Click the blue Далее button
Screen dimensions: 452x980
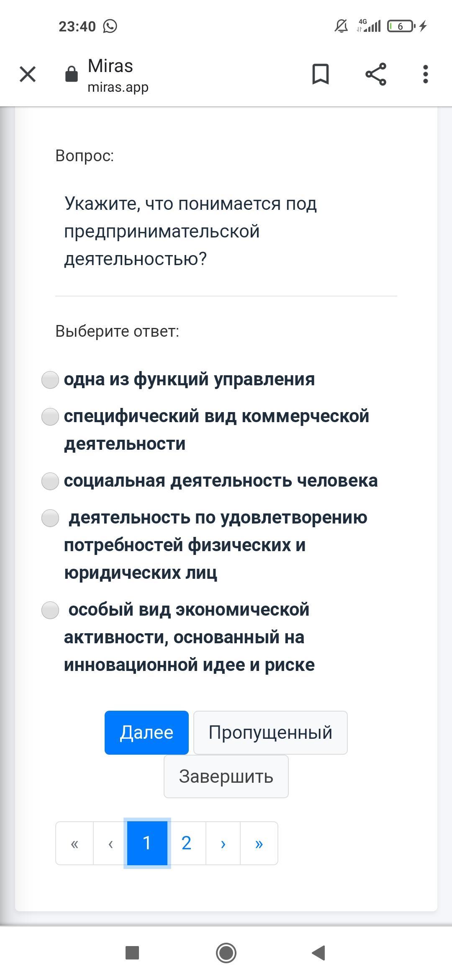point(146,732)
